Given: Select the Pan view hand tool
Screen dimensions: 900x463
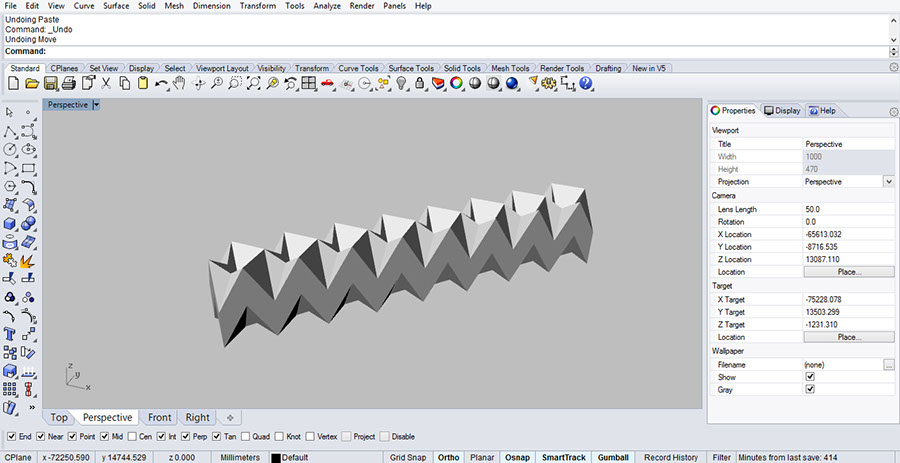Looking at the screenshot, I should [179, 84].
